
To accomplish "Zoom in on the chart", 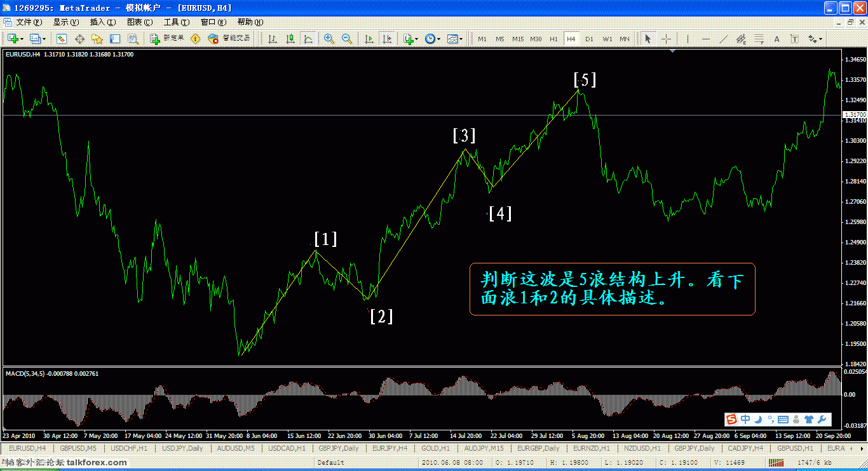I will 329,39.
